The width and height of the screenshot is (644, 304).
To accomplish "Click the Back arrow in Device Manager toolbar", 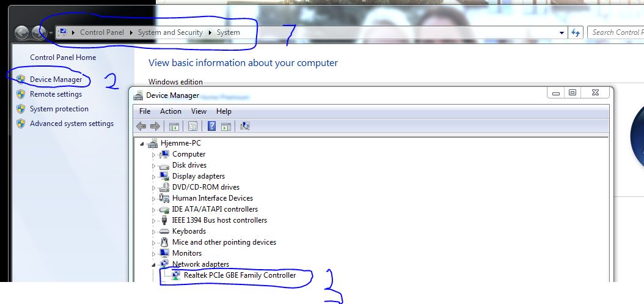I will pyautogui.click(x=141, y=126).
